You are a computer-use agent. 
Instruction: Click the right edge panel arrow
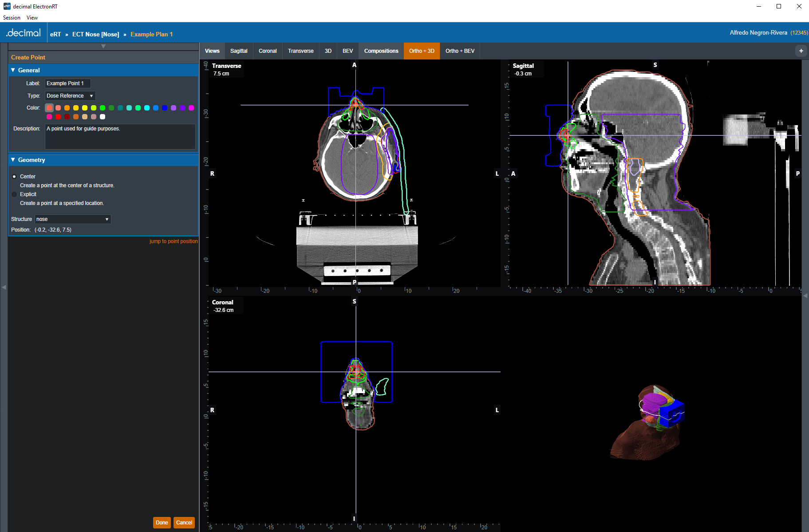pos(805,296)
